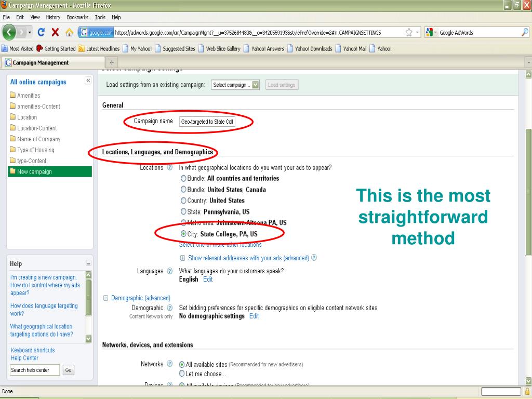
Task: Click the Load settings button
Action: [x=282, y=85]
